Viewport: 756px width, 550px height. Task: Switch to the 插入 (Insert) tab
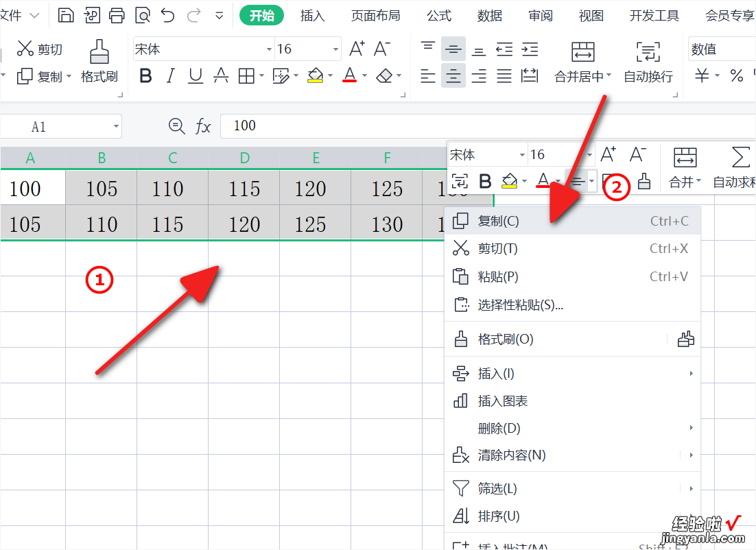[x=312, y=16]
